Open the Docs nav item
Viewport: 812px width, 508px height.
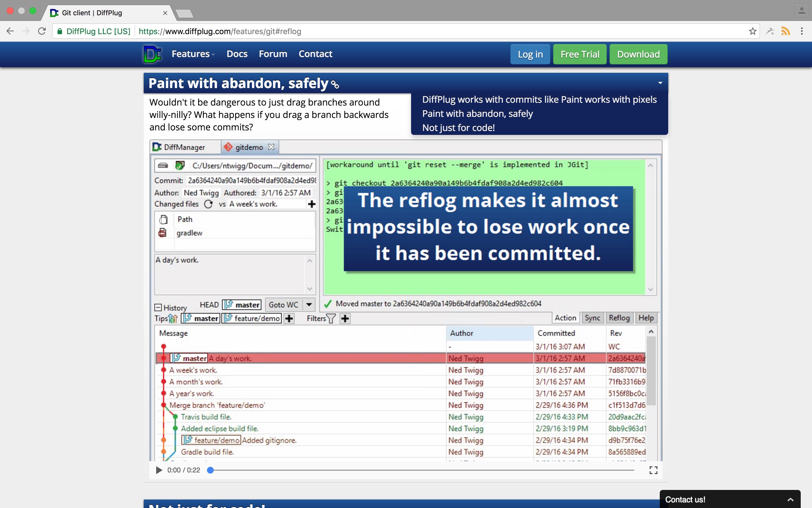click(237, 54)
